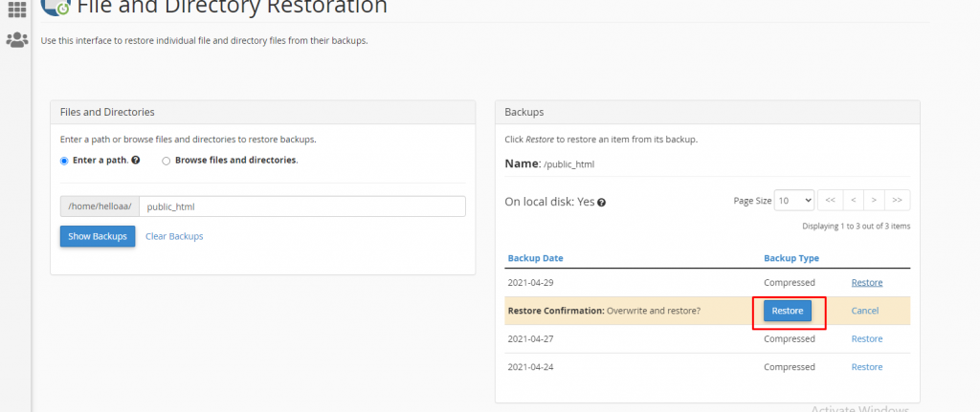
Task: Click the Clear Backups link
Action: click(174, 236)
